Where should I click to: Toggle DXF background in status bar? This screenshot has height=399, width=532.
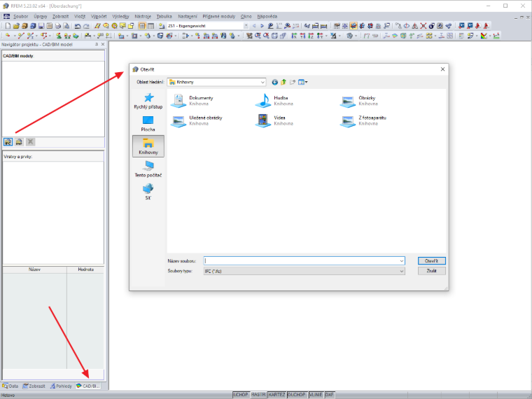pos(330,395)
